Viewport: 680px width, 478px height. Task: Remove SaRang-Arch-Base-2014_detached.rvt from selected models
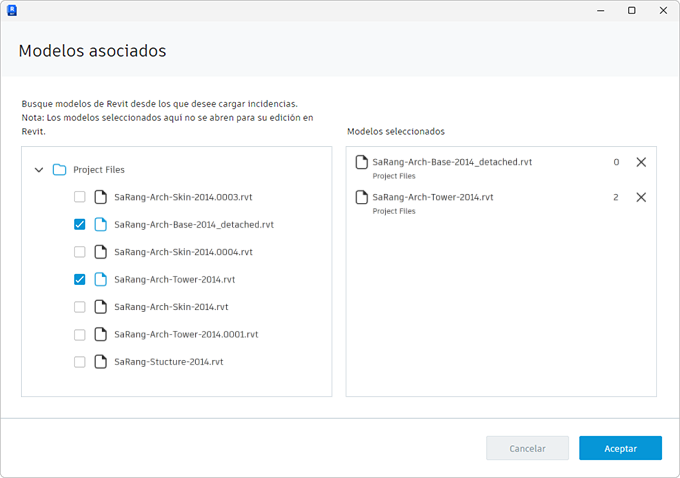point(641,162)
